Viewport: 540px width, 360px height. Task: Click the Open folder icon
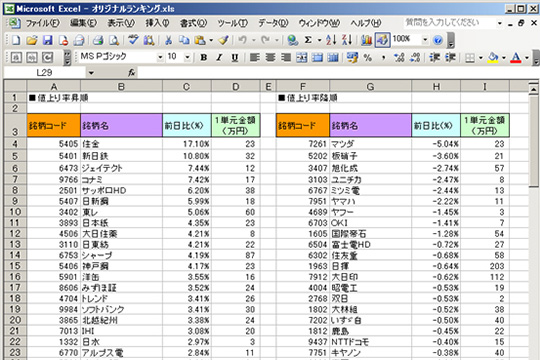tap(32, 40)
